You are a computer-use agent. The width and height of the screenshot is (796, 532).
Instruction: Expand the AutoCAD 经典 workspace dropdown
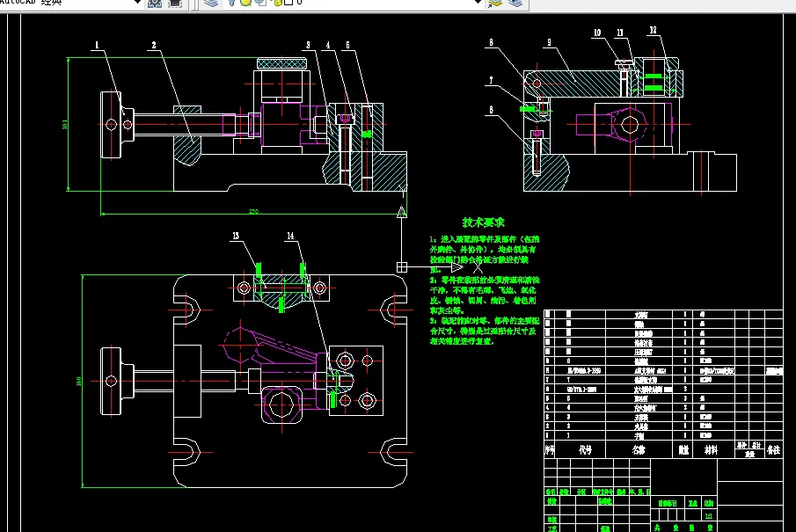137,3
